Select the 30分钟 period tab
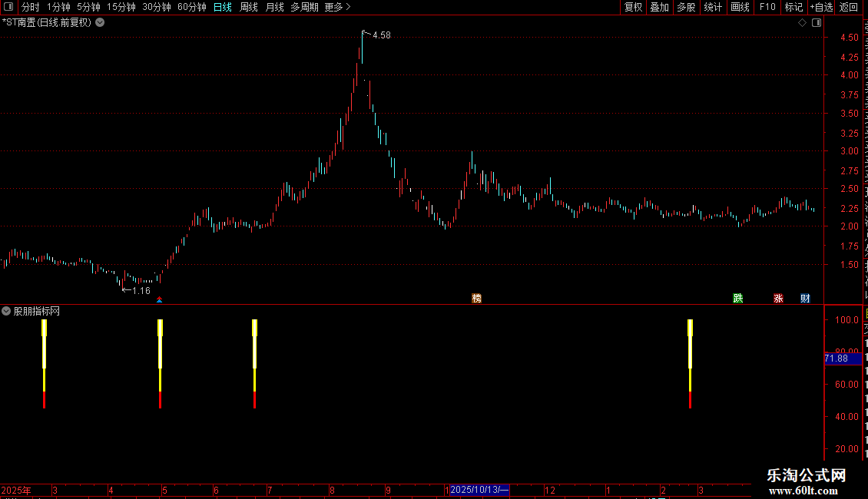The height and width of the screenshot is (499, 868). click(x=156, y=7)
